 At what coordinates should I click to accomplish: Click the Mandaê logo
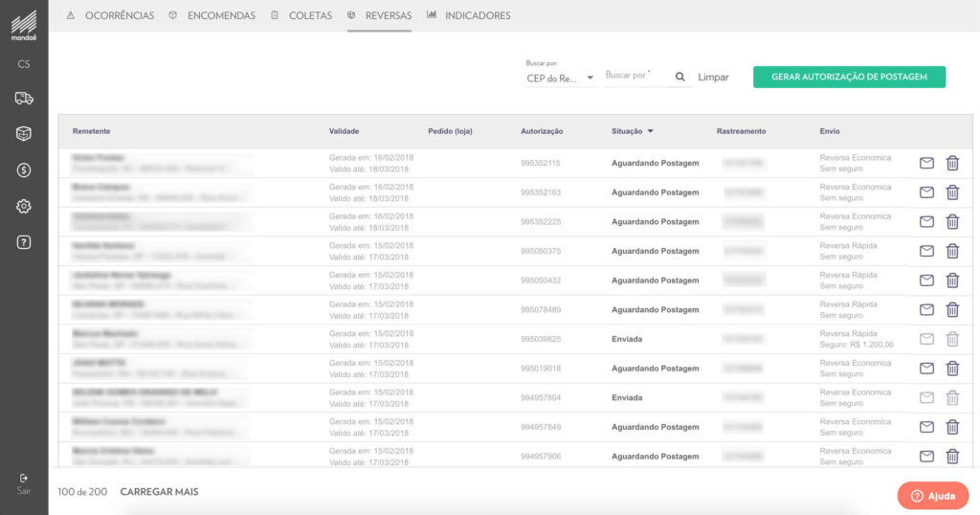click(x=24, y=26)
